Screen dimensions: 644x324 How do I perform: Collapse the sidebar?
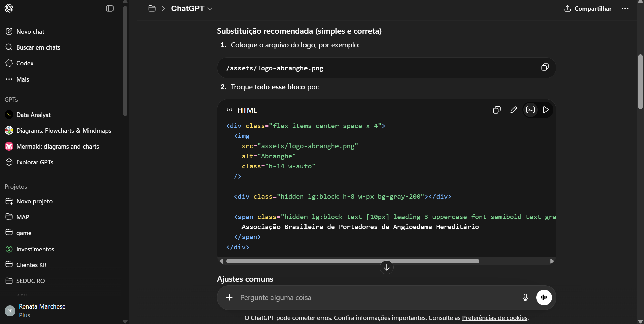coord(109,9)
